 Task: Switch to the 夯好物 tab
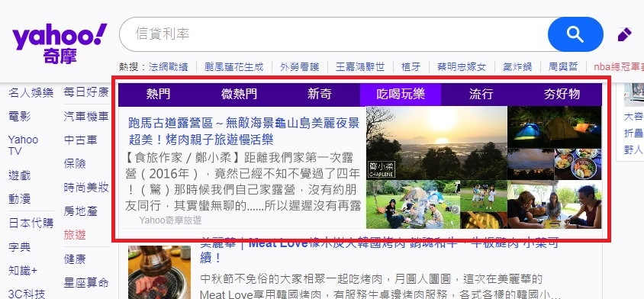click(x=562, y=95)
